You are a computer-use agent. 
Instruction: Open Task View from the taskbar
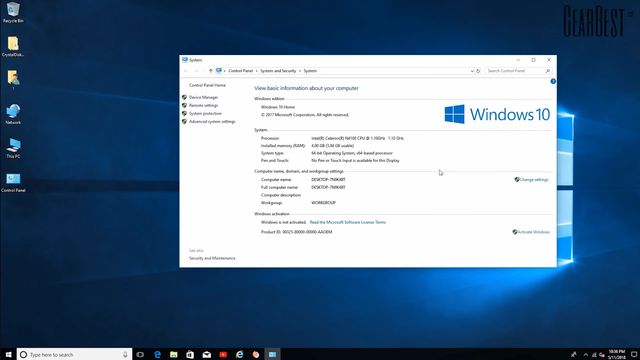coord(140,354)
